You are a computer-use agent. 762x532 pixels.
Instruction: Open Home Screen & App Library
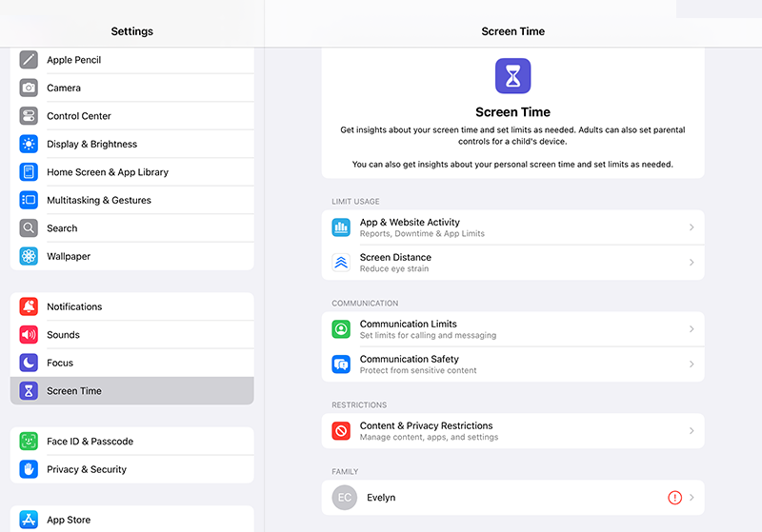tap(131, 172)
